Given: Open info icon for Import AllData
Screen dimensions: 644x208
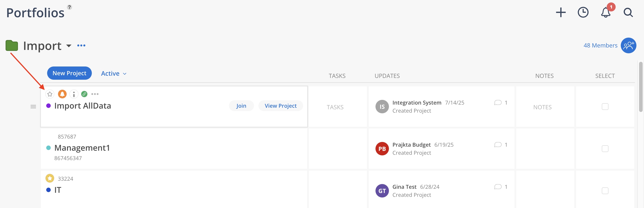Looking at the screenshot, I should pyautogui.click(x=74, y=94).
